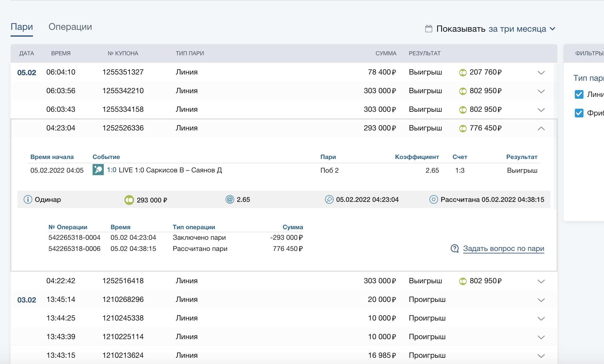This screenshot has width=604, height=364.
Task: Switch to the Операции tab
Action: [70, 27]
